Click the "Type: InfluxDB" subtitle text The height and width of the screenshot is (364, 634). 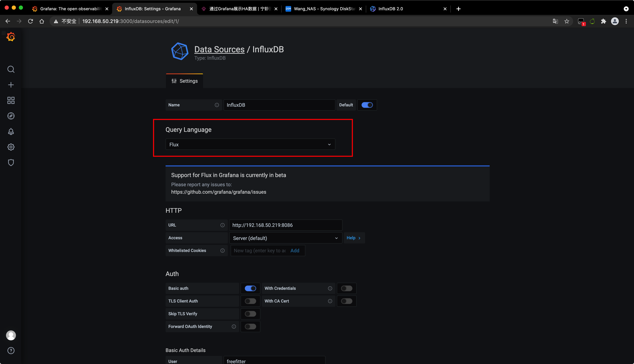(x=210, y=58)
